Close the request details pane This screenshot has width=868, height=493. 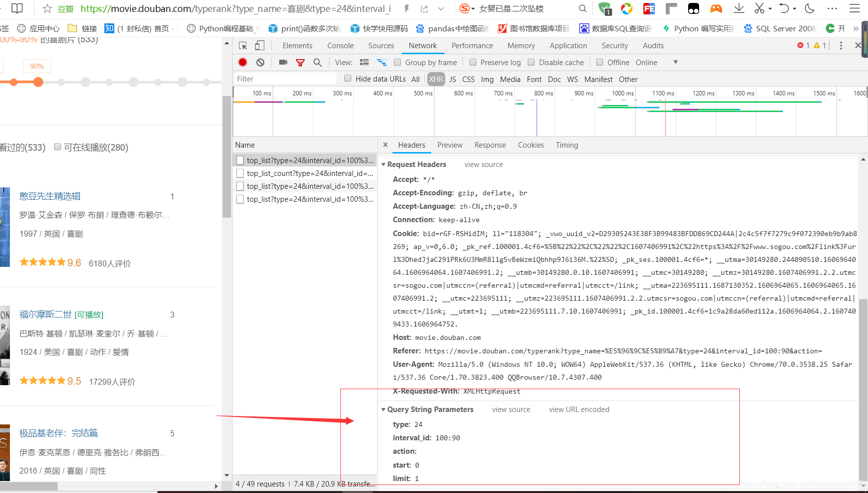386,145
